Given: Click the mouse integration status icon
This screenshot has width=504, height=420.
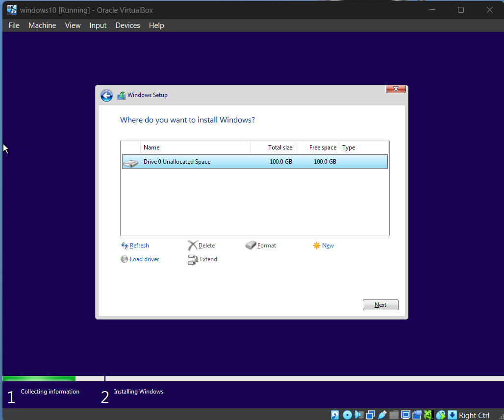Looking at the screenshot, I should click(441, 415).
